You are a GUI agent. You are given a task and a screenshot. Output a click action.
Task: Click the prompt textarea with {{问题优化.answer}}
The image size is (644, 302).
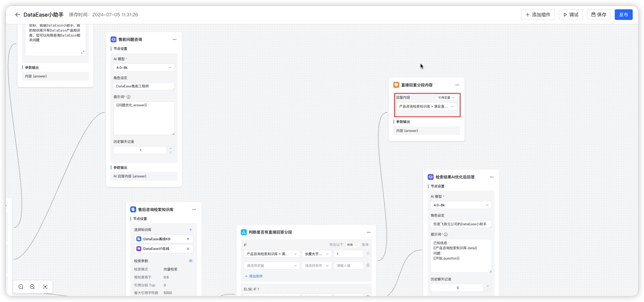pyautogui.click(x=144, y=118)
